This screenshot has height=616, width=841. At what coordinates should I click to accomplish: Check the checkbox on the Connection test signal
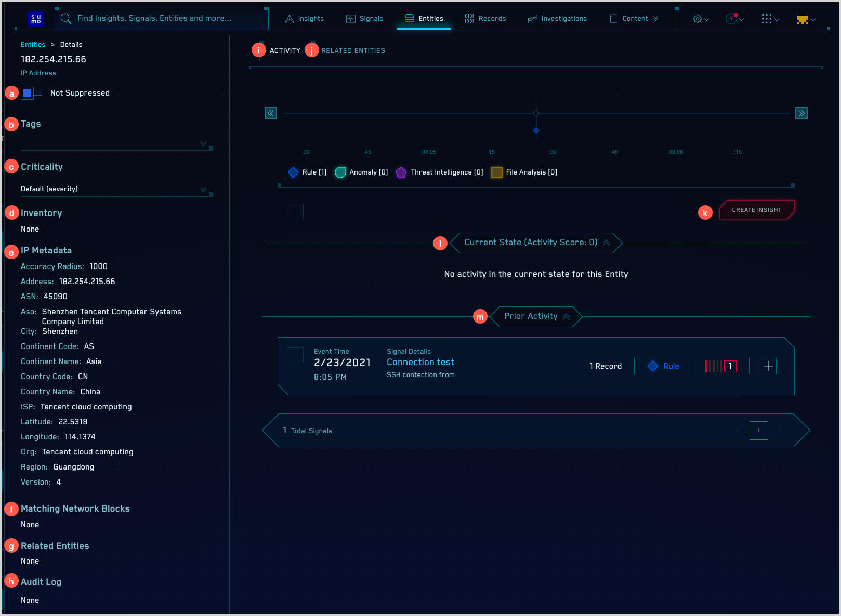[295, 355]
